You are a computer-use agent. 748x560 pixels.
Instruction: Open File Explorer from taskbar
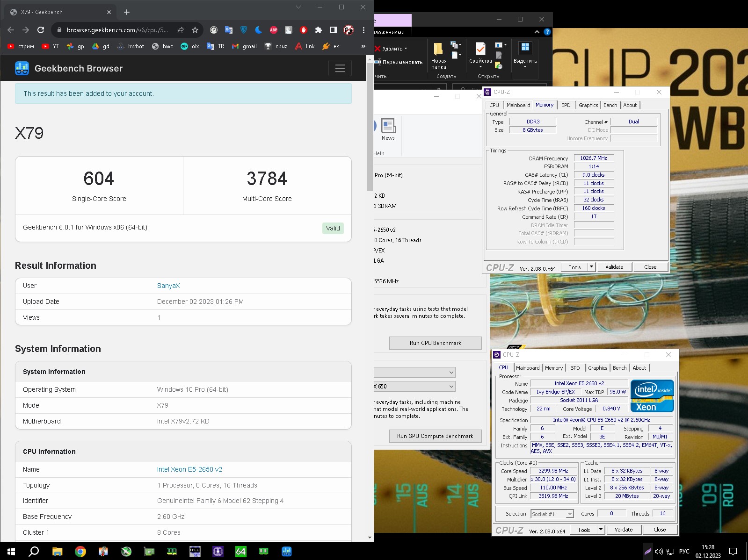pos(57,552)
